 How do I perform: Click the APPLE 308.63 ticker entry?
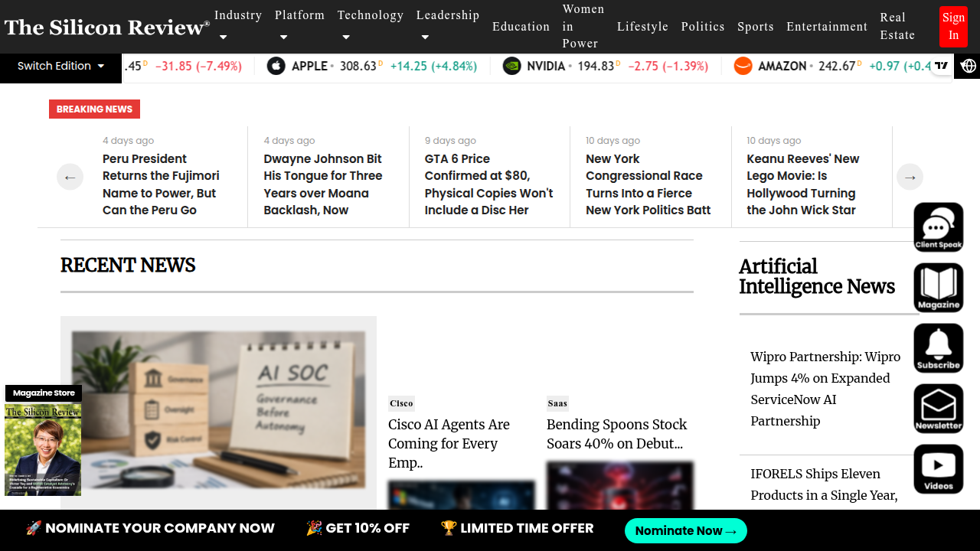click(372, 66)
